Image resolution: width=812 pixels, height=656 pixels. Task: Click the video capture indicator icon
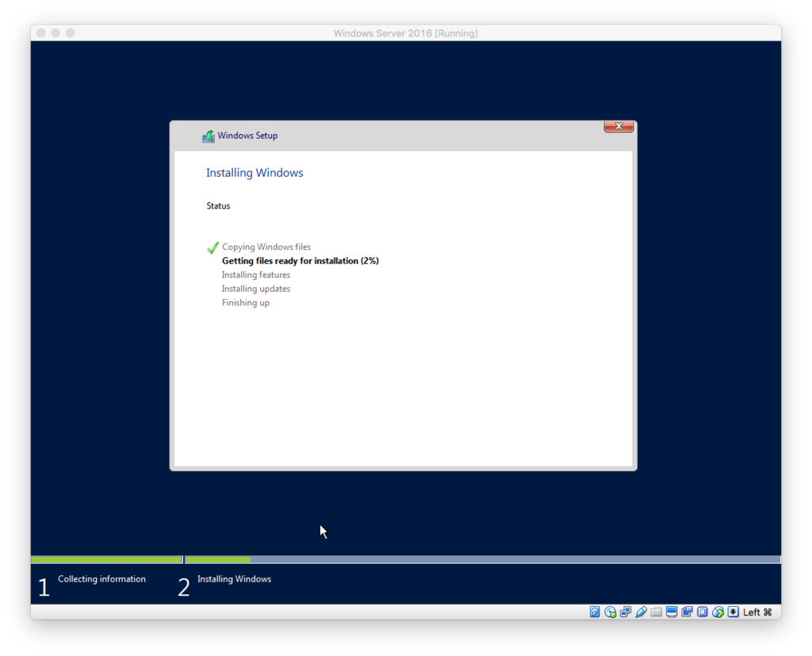688,612
